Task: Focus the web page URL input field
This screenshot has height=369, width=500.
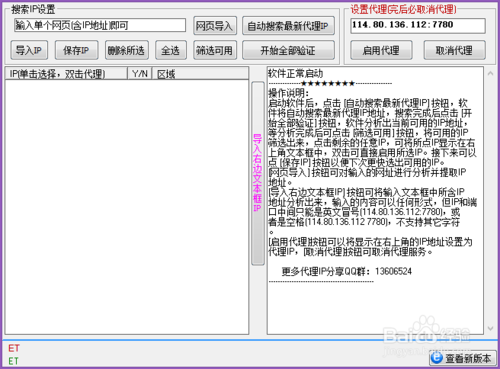Action: (100, 25)
